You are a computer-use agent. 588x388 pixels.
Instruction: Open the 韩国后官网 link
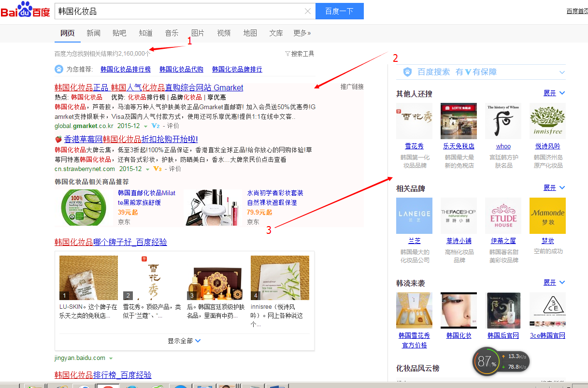pos(503,335)
